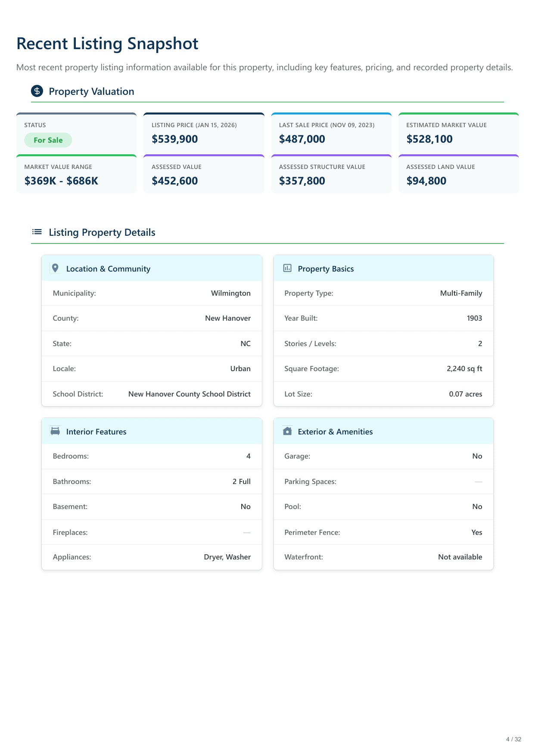Click the Recent Listing Snapshot heading
Image resolution: width=535 pixels, height=756 pixels.
click(107, 44)
